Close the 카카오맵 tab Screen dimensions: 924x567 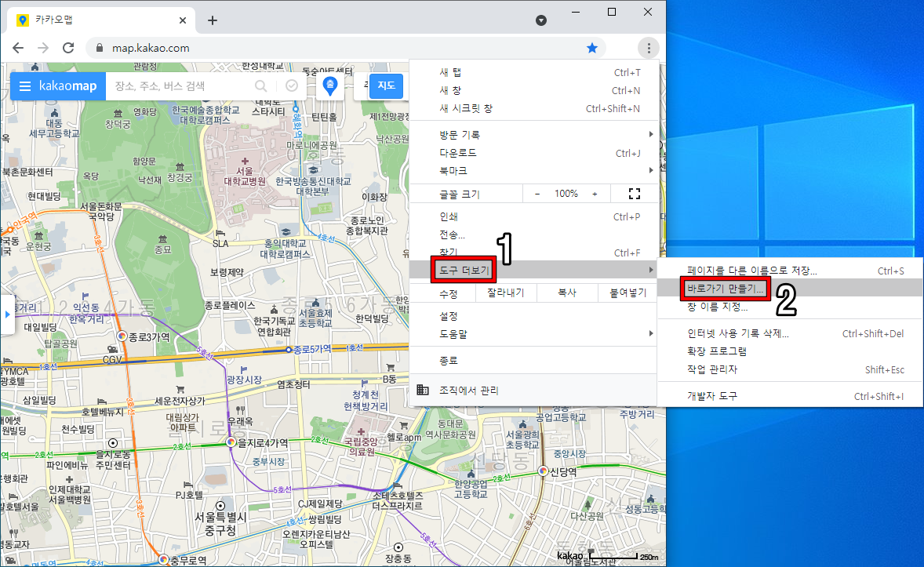point(183,20)
